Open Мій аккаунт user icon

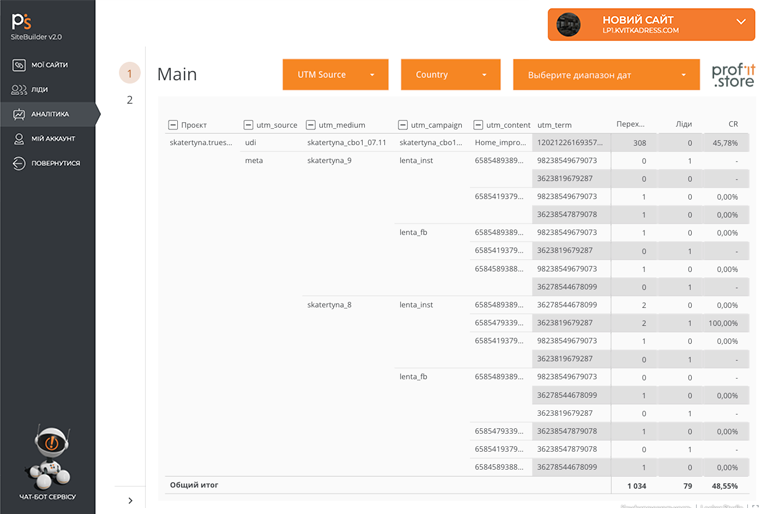tap(19, 139)
